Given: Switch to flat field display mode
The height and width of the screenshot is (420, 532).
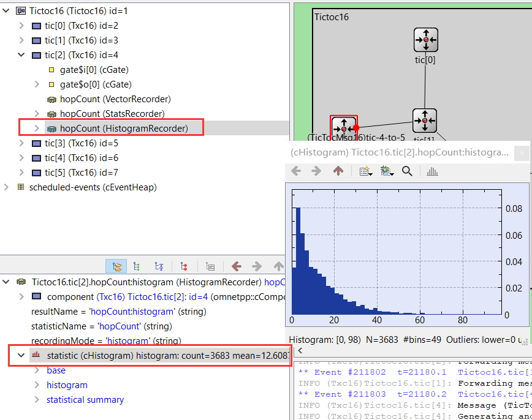Looking at the screenshot, I should [159, 266].
